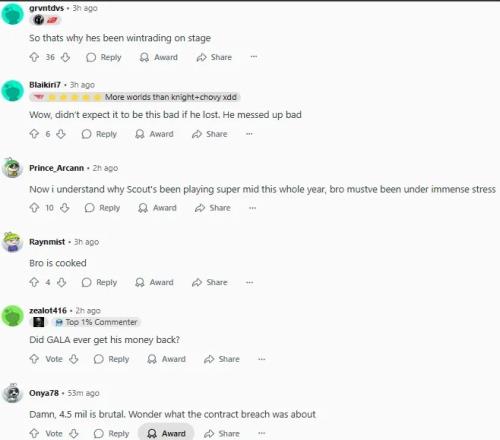This screenshot has height=440, width=500.
Task: Expand more options on Onya78's comment
Action: pyautogui.click(x=262, y=433)
